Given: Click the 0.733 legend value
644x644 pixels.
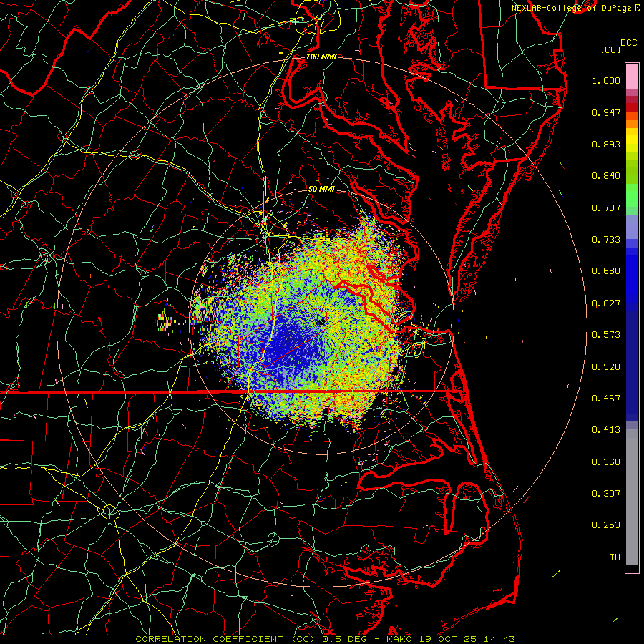Looking at the screenshot, I should [606, 240].
